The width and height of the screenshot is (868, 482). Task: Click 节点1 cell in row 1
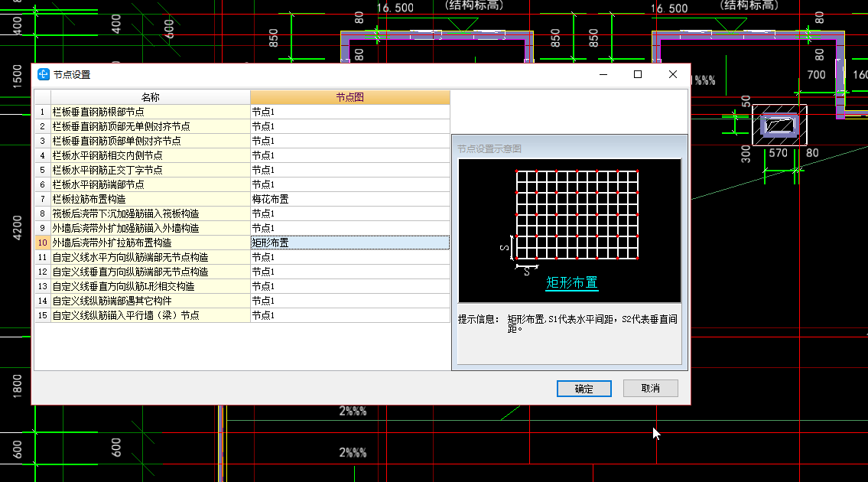[x=349, y=112]
